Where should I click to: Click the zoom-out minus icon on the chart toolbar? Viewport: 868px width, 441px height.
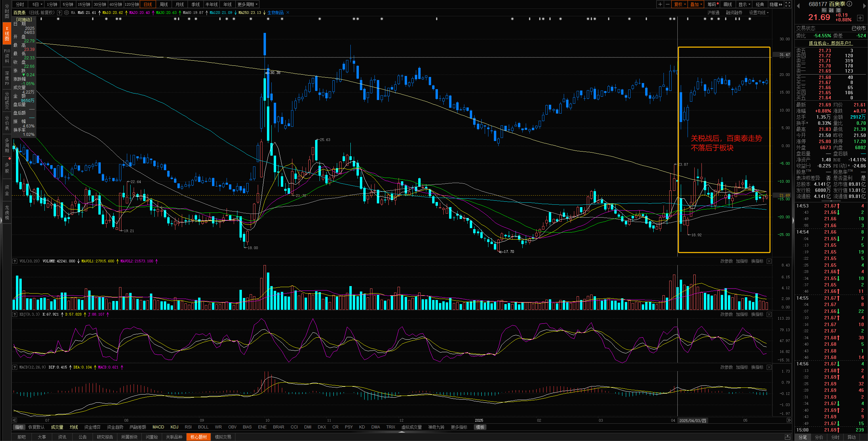point(668,4)
